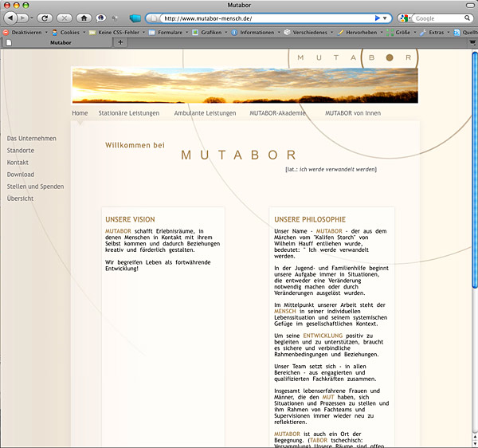478x448 pixels.
Task: Expand the Keine CSS-Fehler dropdown arrow
Action: [x=143, y=33]
